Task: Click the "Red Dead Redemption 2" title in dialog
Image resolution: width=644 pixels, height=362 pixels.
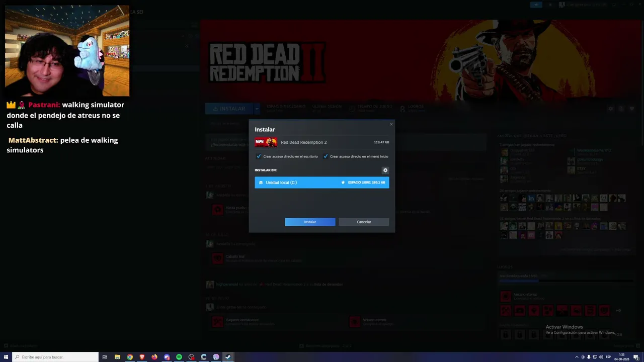Action: coord(304,142)
